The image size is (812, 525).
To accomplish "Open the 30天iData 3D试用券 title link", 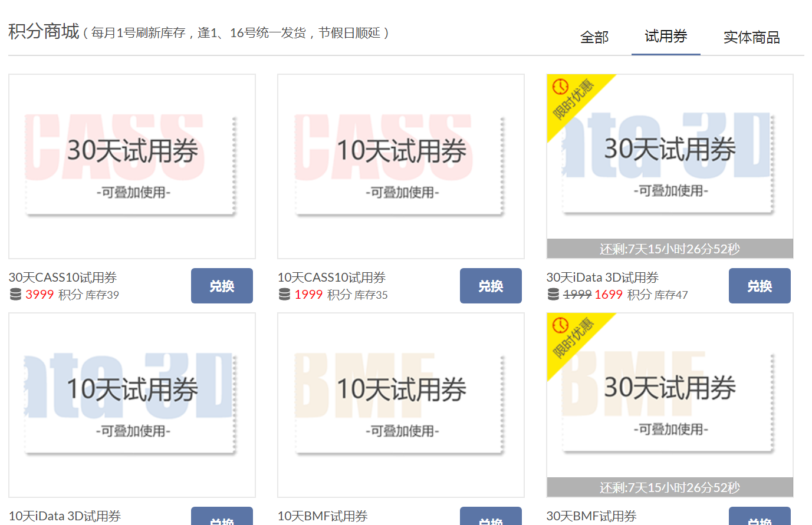I will click(x=603, y=278).
